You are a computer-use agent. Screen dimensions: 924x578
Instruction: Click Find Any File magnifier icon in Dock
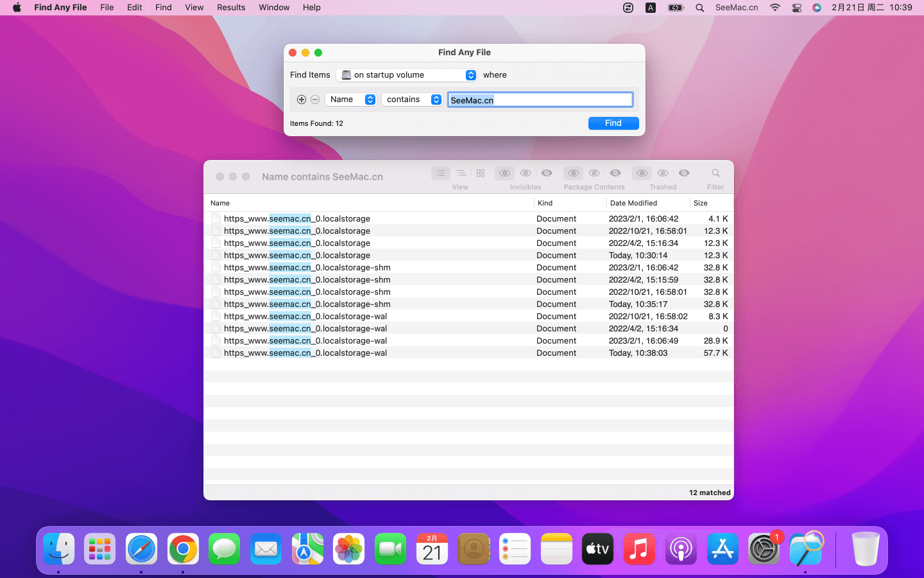(806, 549)
